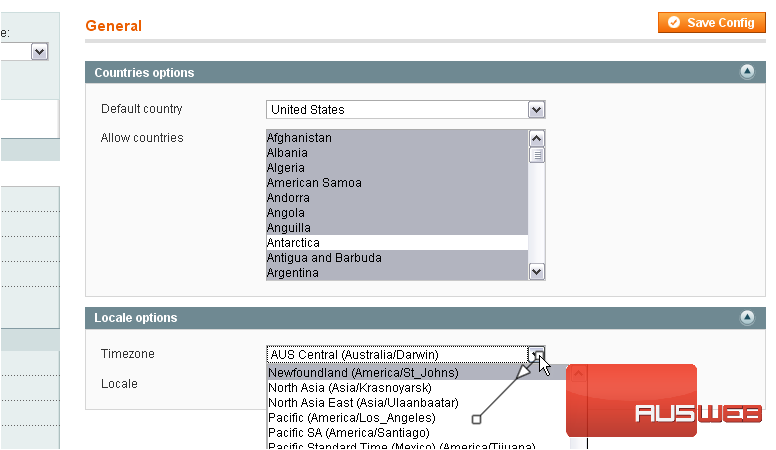This screenshot has width=776, height=450.
Task: Select Angola in Allow countries list
Action: coord(396,213)
